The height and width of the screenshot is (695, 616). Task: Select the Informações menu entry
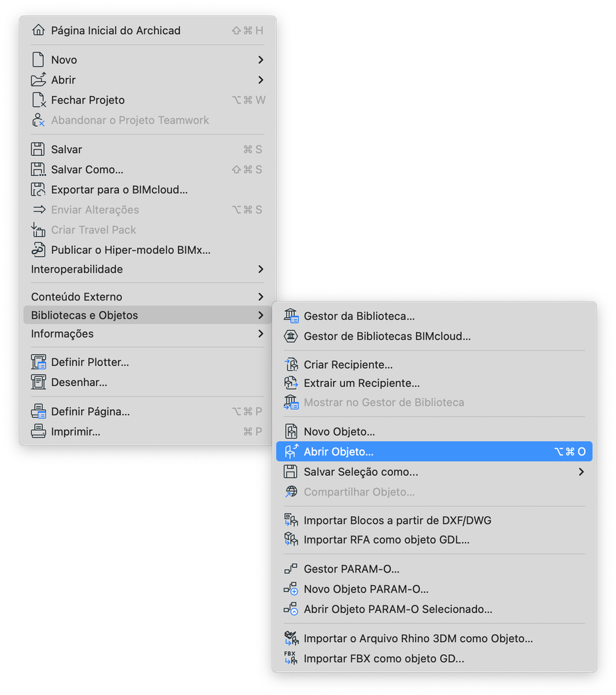147,333
